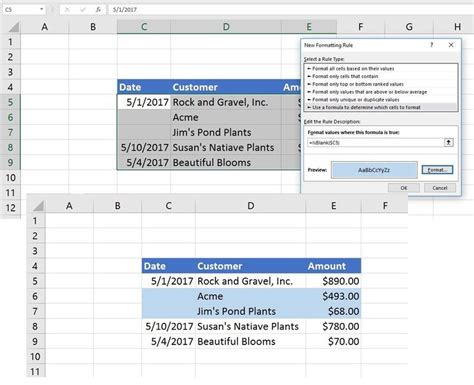
Task: Click blank highlighted date cell beside Acme
Action: [x=168, y=296]
